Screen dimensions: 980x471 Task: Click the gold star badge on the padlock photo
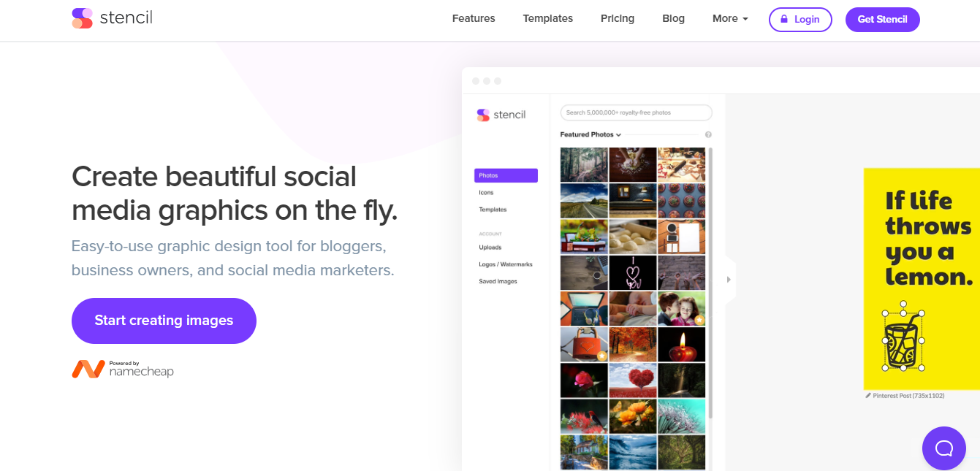click(x=601, y=356)
